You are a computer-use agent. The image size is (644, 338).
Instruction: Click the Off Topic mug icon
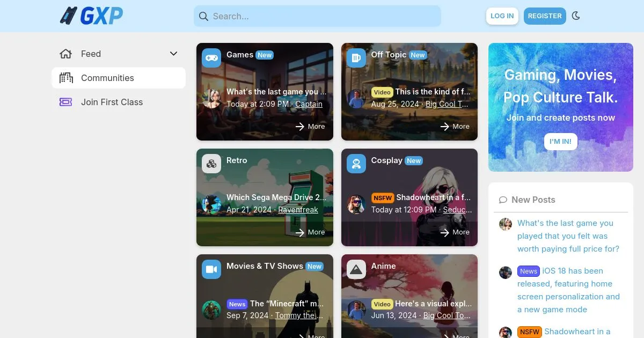click(356, 58)
